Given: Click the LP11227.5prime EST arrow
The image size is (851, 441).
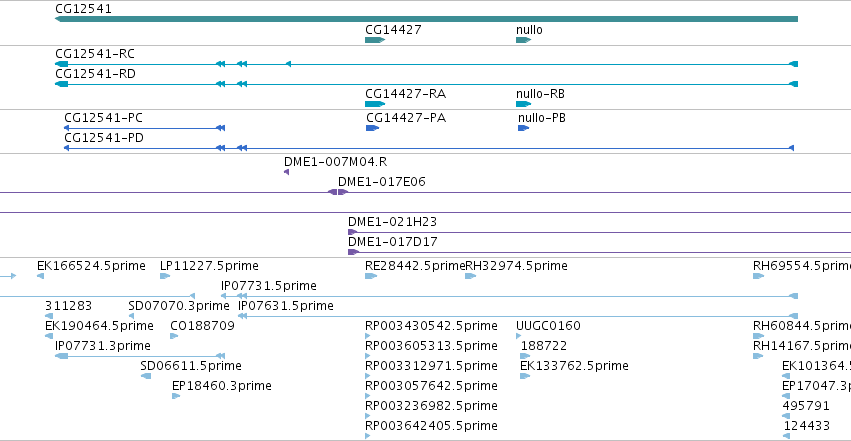Looking at the screenshot, I should tap(165, 276).
